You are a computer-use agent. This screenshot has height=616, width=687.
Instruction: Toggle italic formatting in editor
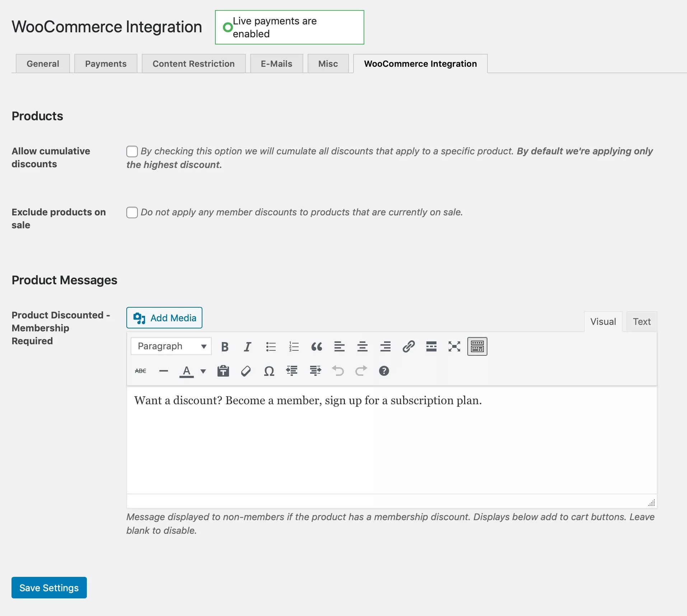[x=248, y=346]
